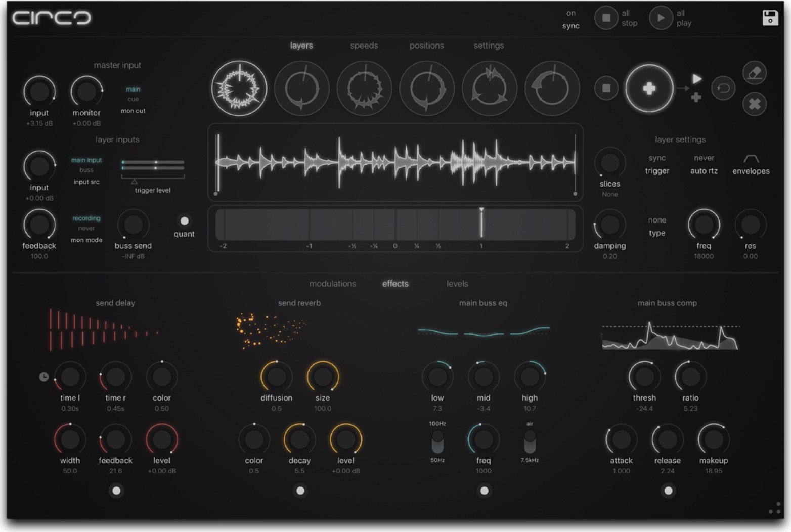Switch to the speeds tab

pos(364,46)
